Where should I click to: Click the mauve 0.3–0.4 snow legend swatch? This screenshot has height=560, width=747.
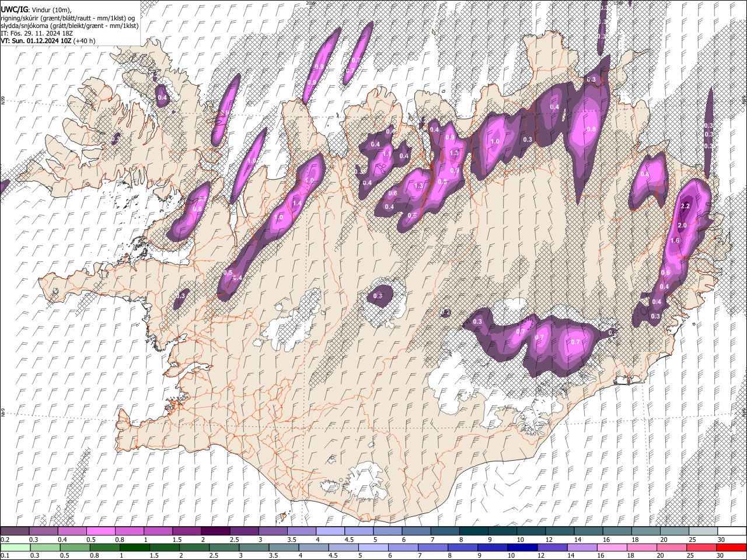click(43, 531)
